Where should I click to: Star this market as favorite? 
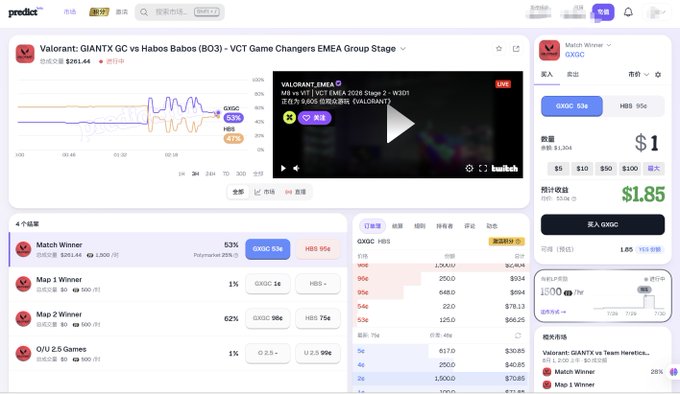pyautogui.click(x=499, y=49)
